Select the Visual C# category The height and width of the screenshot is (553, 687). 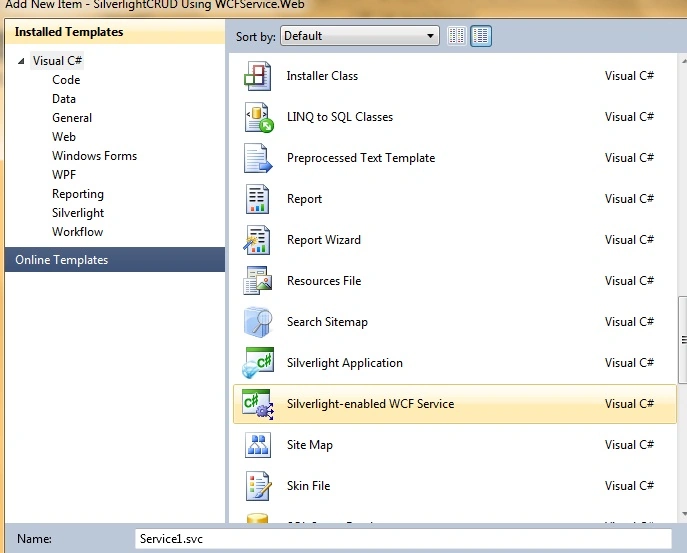57,60
